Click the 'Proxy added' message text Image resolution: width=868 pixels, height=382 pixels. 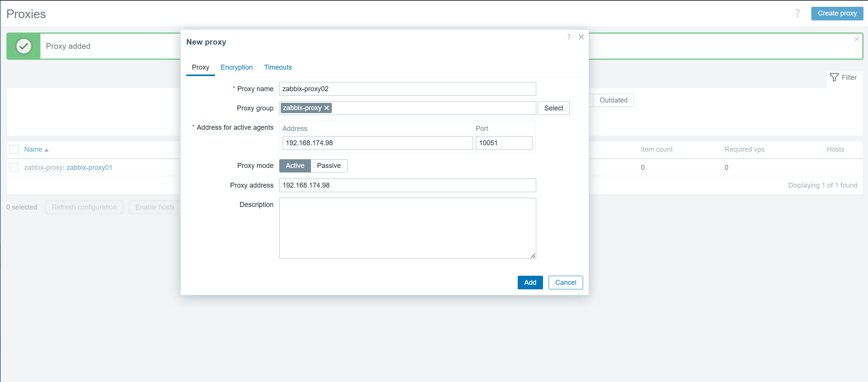point(68,46)
